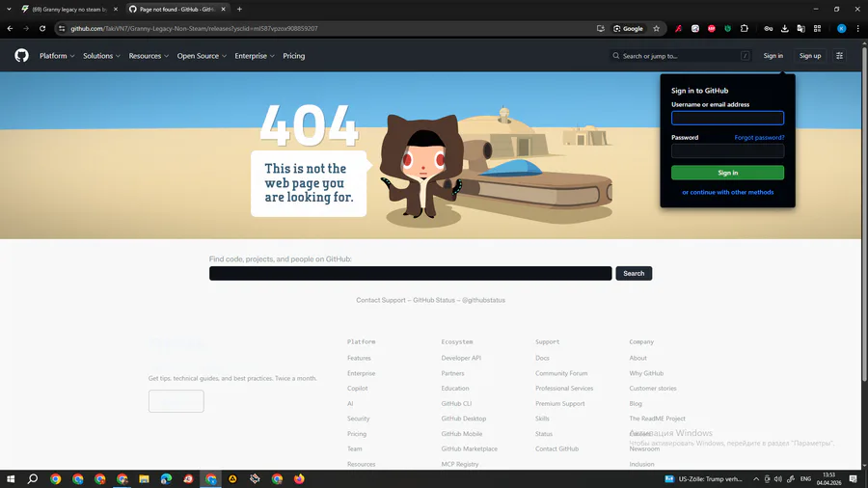Click the green shield extension icon
This screenshot has height=488, width=868.
[x=728, y=28]
